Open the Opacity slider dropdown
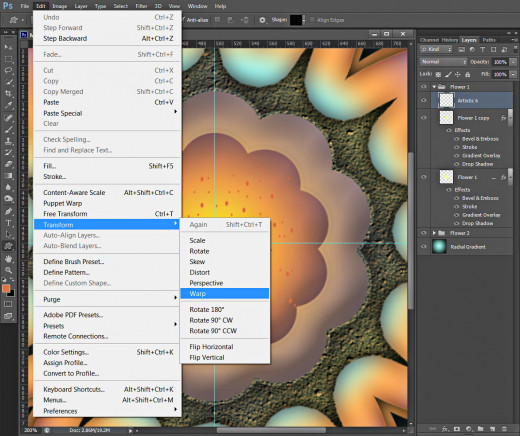Viewport: 520px width, 436px height. tap(513, 62)
